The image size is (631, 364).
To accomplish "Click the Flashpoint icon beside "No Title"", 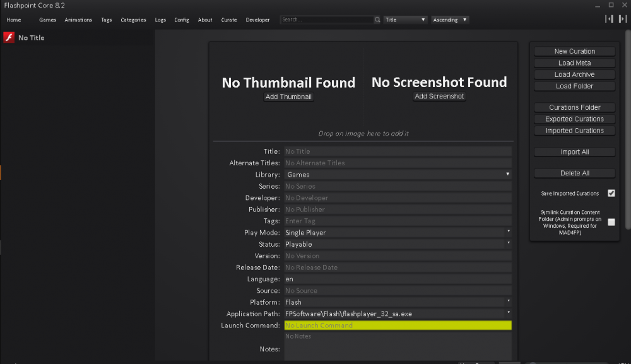I will click(8, 37).
